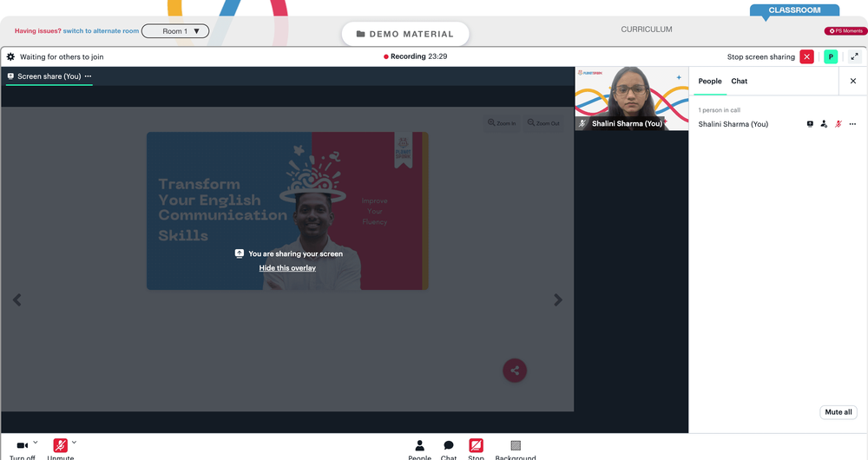The width and height of the screenshot is (868, 460).
Task: Click Hide this overlay link
Action: pos(287,268)
